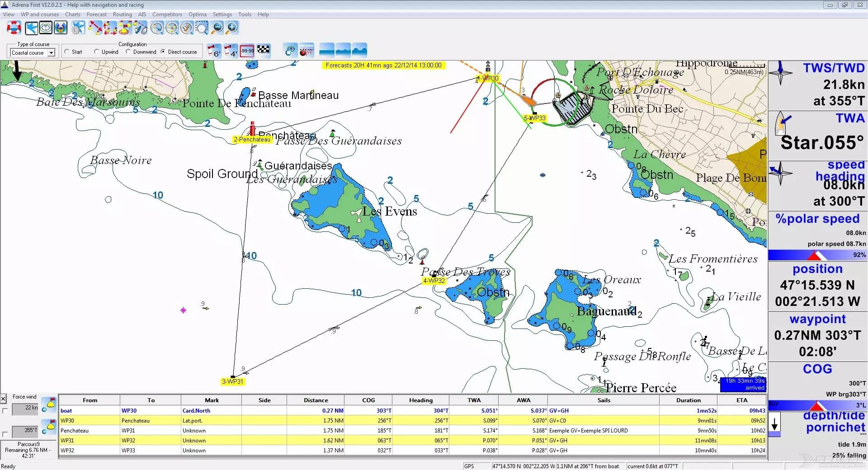Select the chart map view toolbar icon
The width and height of the screenshot is (868, 470).
coord(31,28)
